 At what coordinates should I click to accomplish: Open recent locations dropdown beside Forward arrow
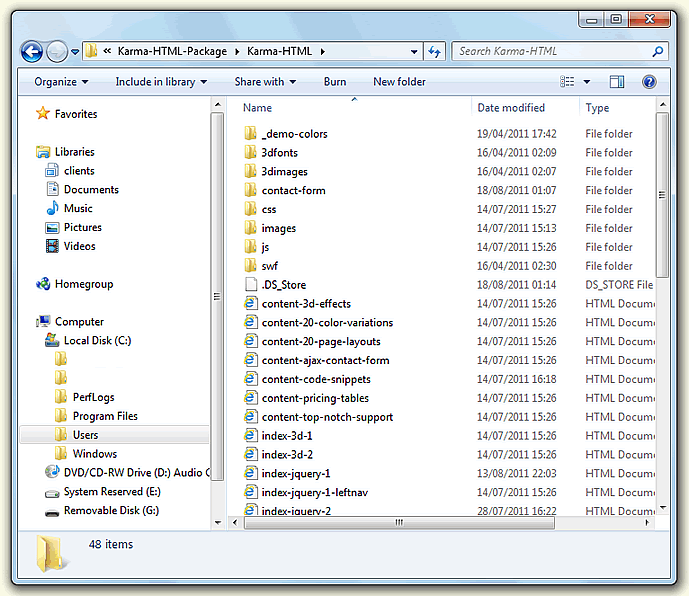[75, 52]
